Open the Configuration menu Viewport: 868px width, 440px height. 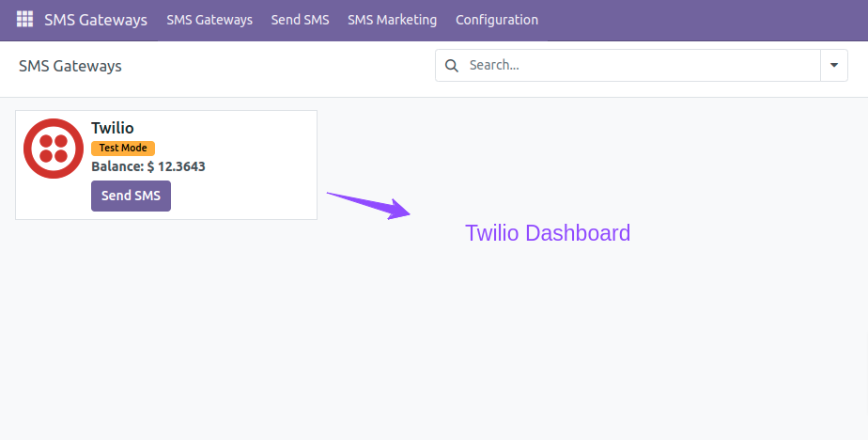pos(497,20)
